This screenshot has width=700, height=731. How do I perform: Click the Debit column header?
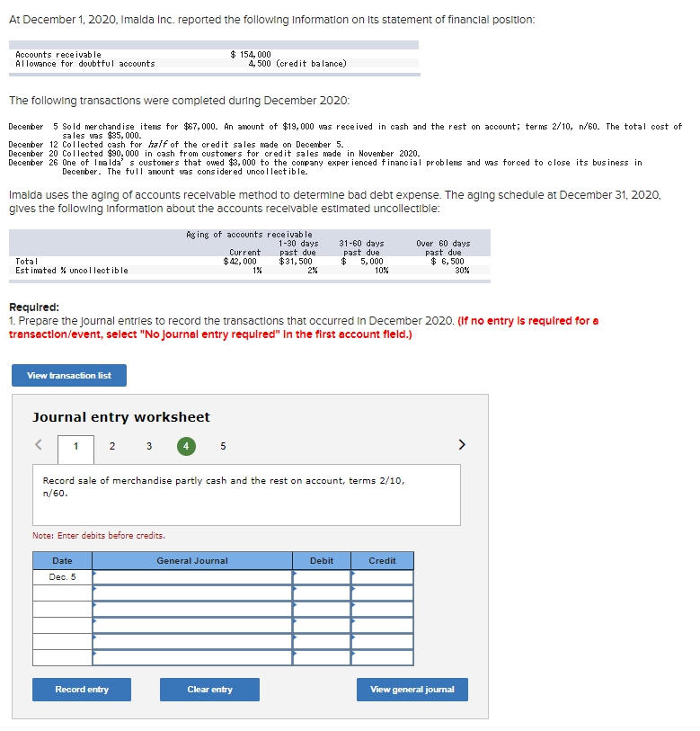(322, 561)
